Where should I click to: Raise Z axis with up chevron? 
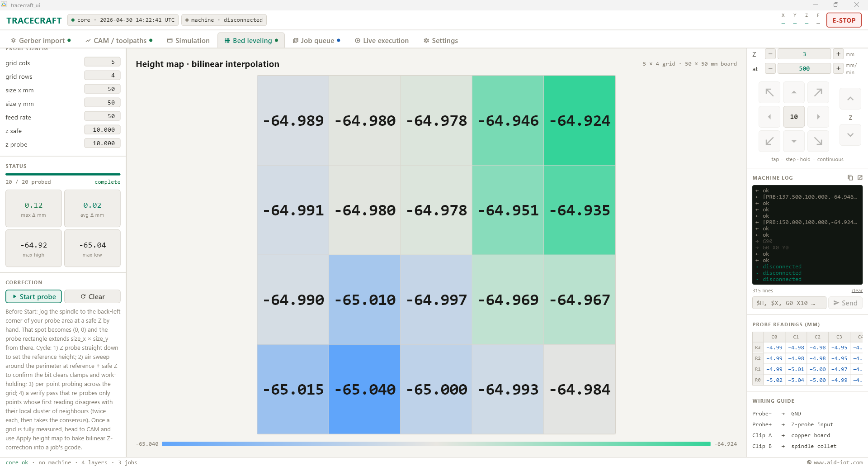[x=850, y=99]
